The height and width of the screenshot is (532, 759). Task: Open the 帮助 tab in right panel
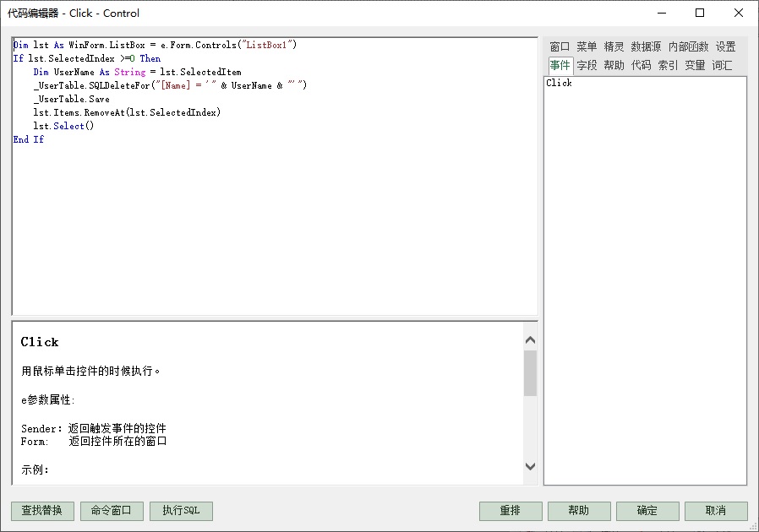click(614, 65)
